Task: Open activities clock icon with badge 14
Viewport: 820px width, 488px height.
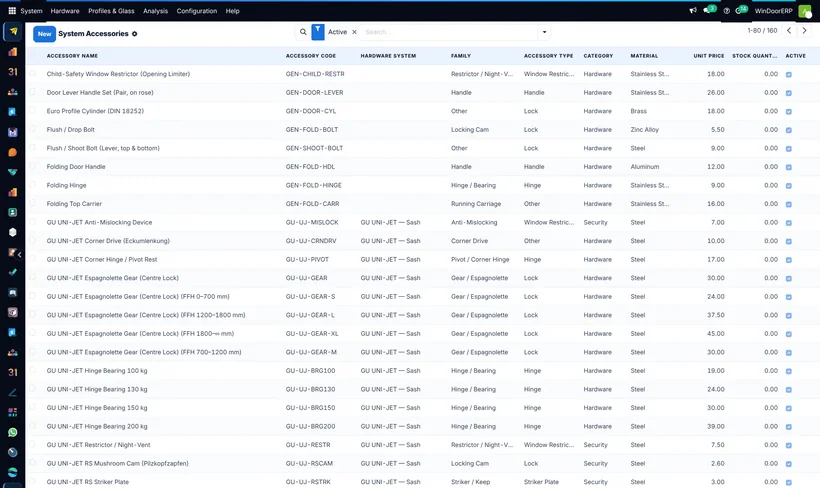Action: (741, 10)
